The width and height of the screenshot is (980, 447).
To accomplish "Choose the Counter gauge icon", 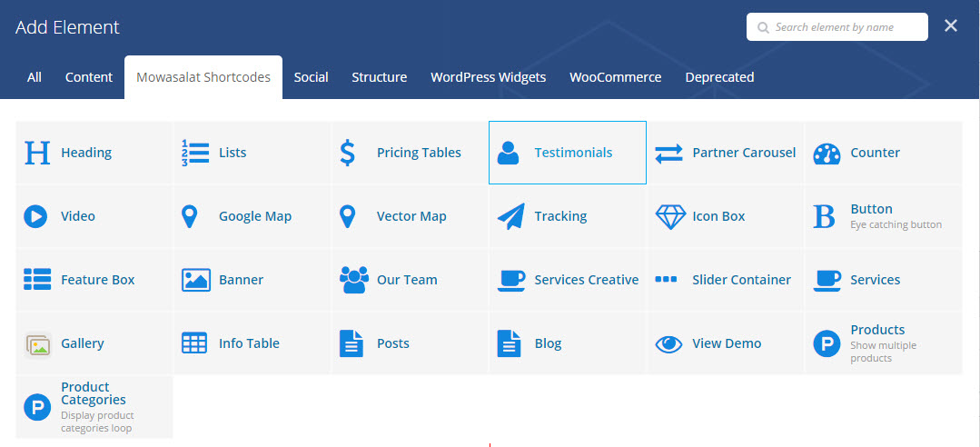I will [x=827, y=154].
